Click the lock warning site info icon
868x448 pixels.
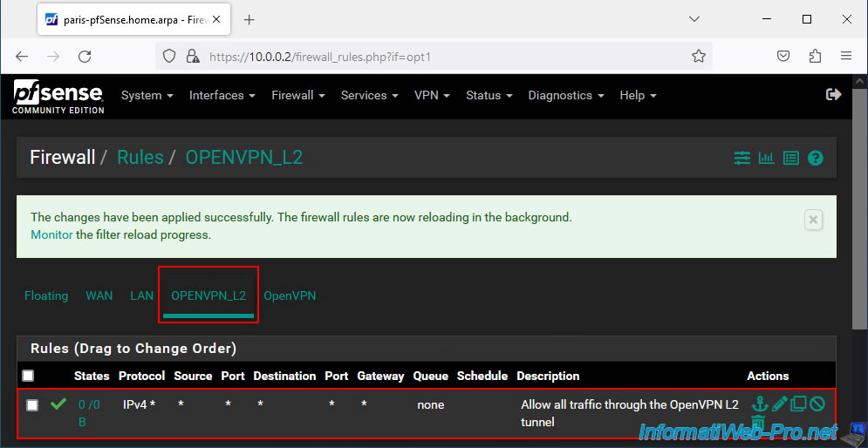coord(193,56)
